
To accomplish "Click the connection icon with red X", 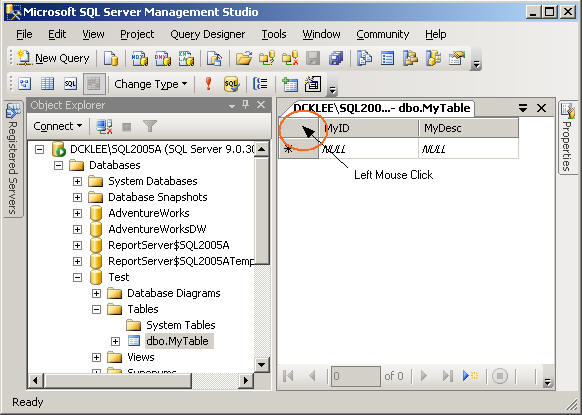I will point(290,58).
